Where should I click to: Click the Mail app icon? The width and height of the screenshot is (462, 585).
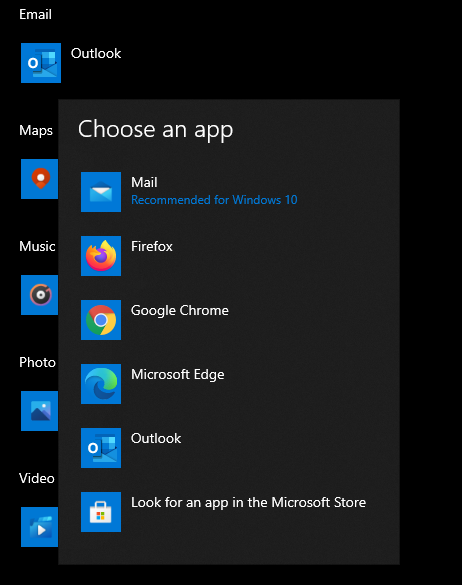click(101, 192)
